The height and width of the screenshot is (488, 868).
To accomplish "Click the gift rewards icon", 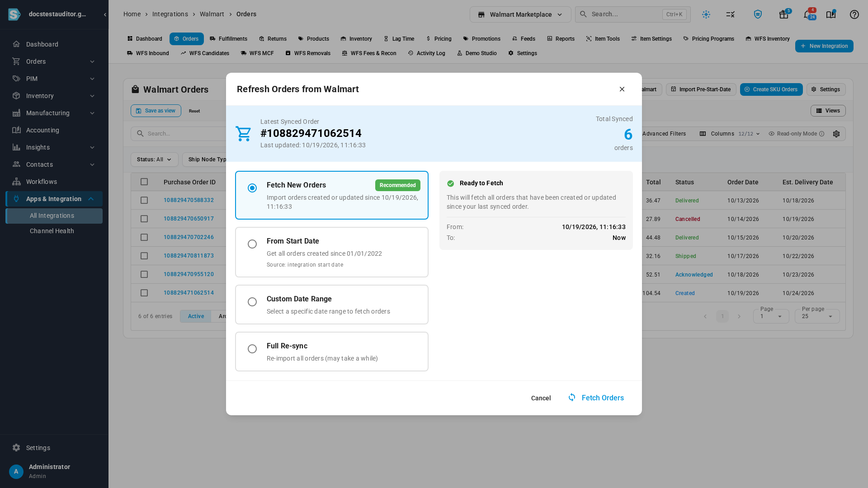I will 783,14.
